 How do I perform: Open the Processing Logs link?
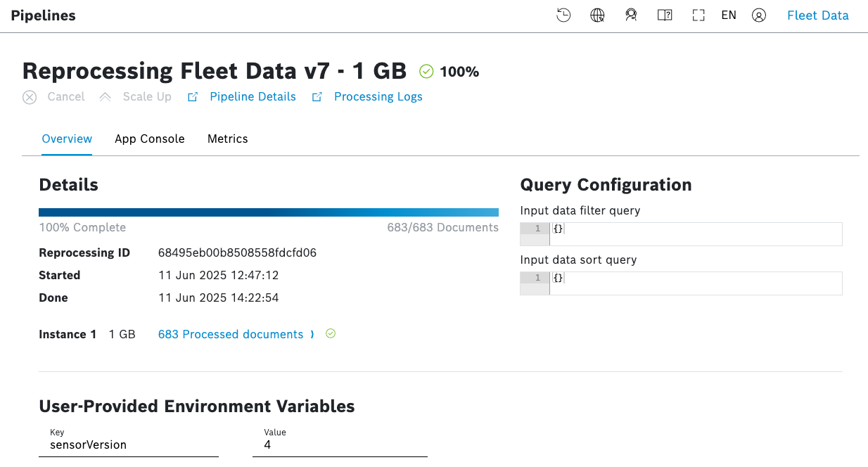click(378, 97)
